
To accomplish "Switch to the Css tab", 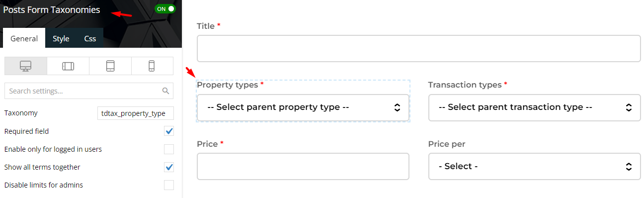I will point(90,38).
